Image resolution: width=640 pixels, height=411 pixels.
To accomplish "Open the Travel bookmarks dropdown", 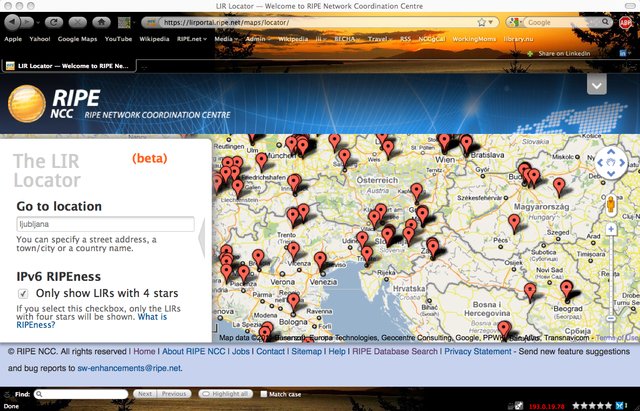I will tap(380, 39).
